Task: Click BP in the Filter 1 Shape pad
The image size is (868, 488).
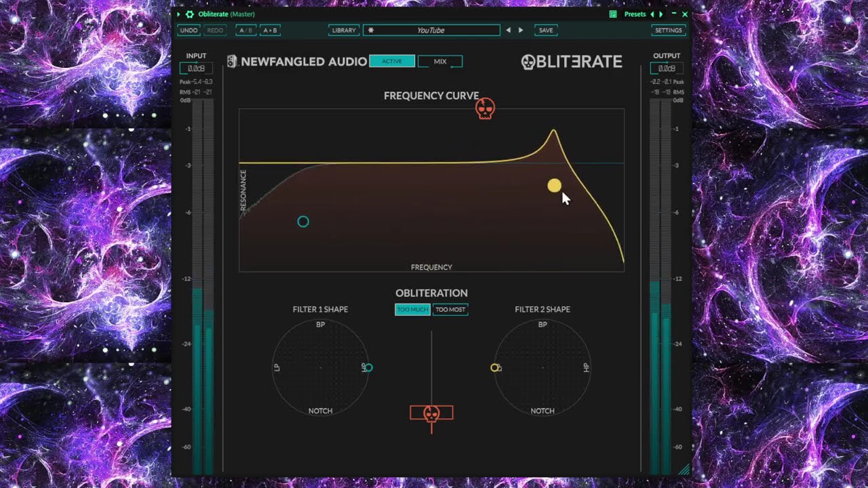Action: 321,325
